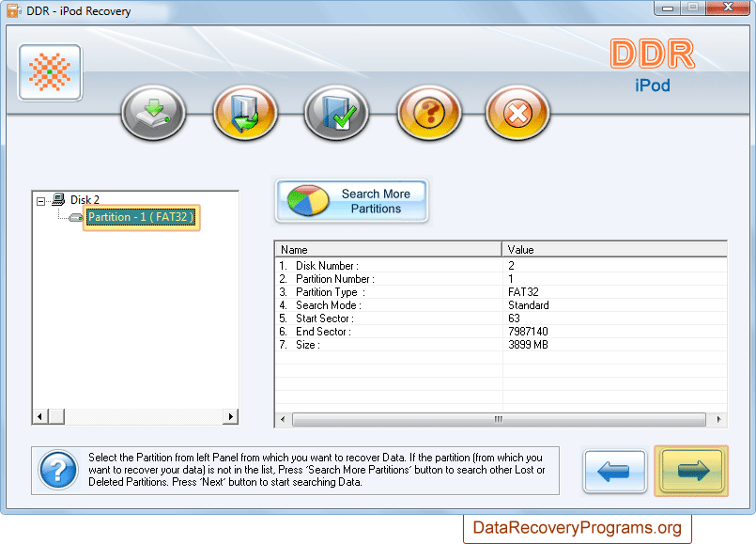Click the value 7987140

pyautogui.click(x=528, y=332)
